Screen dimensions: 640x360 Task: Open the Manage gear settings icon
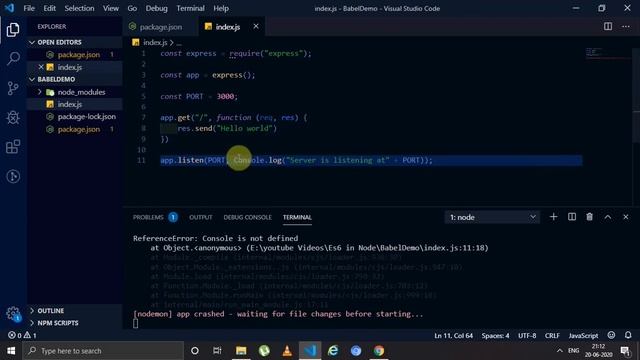click(x=13, y=314)
